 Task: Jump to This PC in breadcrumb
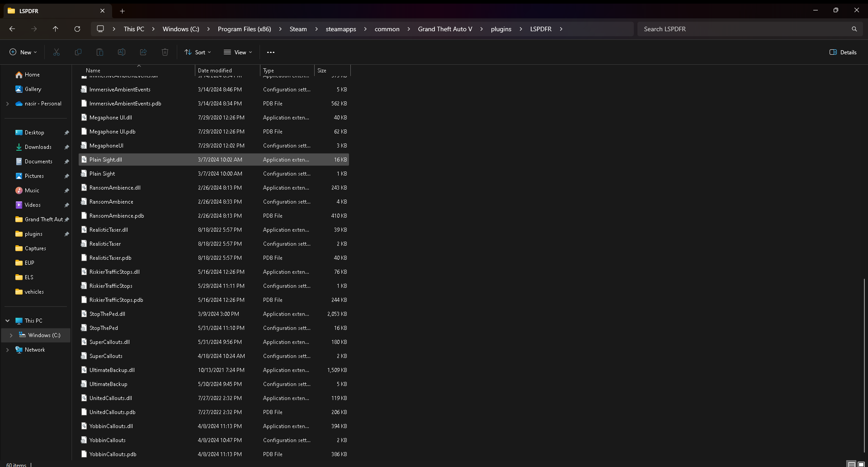[x=134, y=29]
